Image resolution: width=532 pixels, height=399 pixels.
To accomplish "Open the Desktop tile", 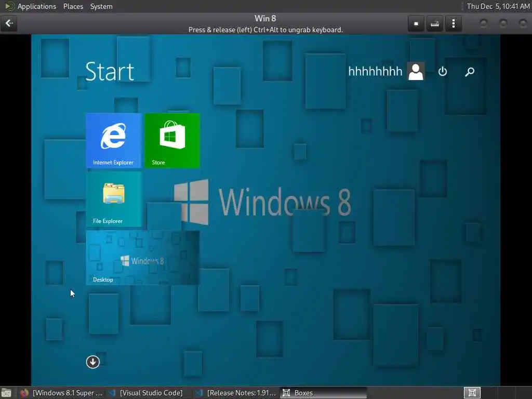I will click(143, 258).
